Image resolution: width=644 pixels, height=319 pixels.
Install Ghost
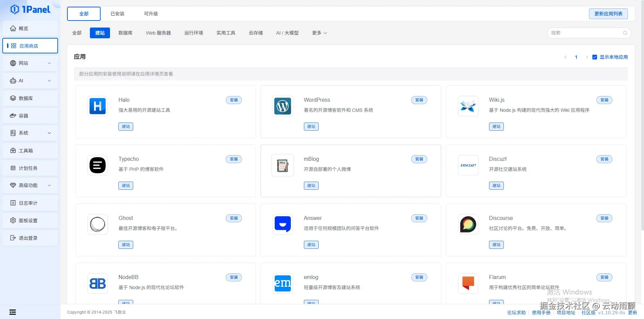[234, 218]
